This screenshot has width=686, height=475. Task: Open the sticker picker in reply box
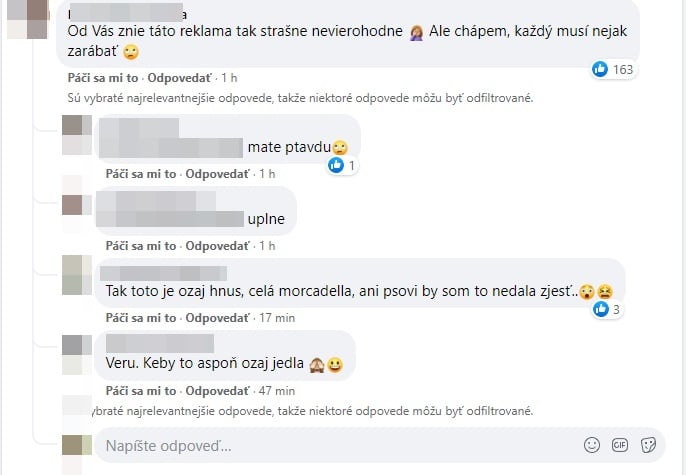click(x=648, y=445)
